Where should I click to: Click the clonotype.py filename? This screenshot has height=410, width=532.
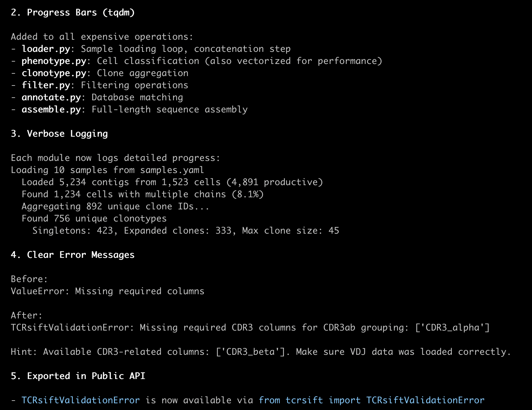click(x=54, y=73)
